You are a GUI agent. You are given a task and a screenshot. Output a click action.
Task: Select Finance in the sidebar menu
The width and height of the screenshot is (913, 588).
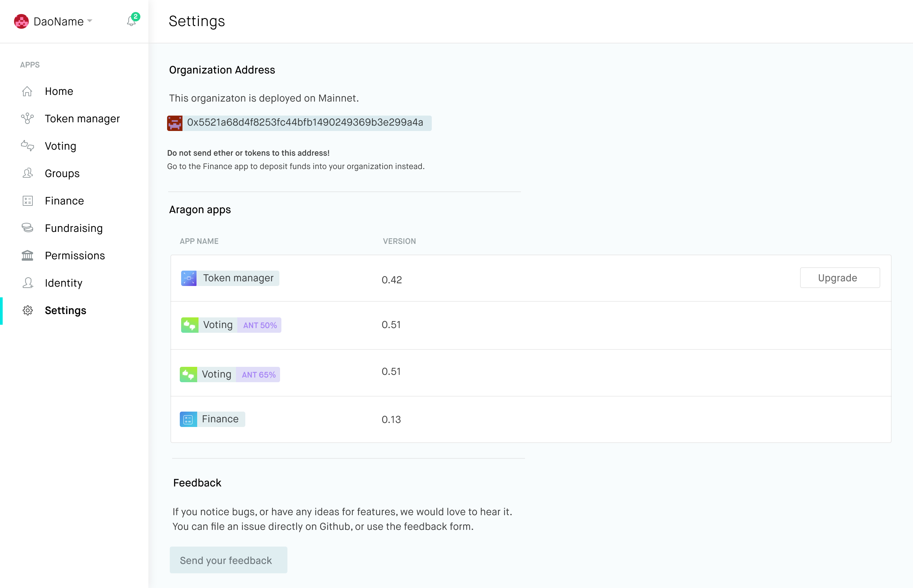point(64,201)
